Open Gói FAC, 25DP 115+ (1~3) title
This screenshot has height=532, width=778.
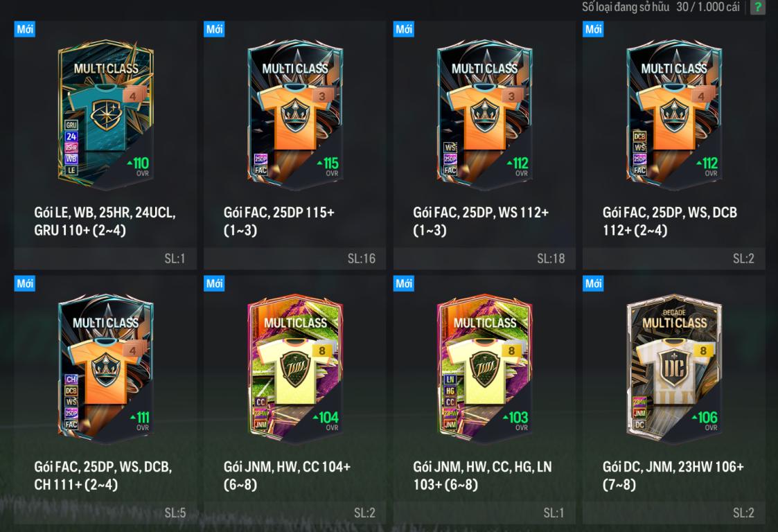click(279, 222)
